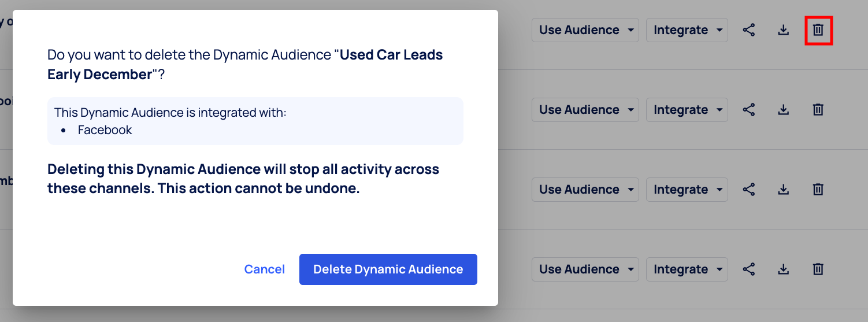The image size is (868, 322).
Task: Share the audience in the third row
Action: (749, 190)
